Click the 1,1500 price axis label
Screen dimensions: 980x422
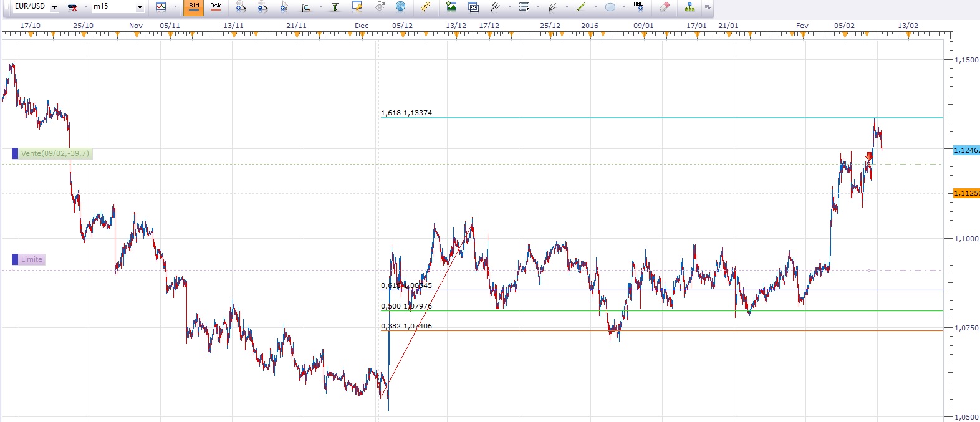966,60
